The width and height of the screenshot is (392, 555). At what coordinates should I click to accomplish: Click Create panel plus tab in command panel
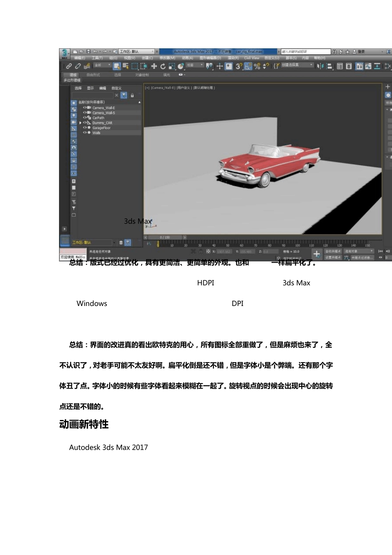[x=387, y=87]
